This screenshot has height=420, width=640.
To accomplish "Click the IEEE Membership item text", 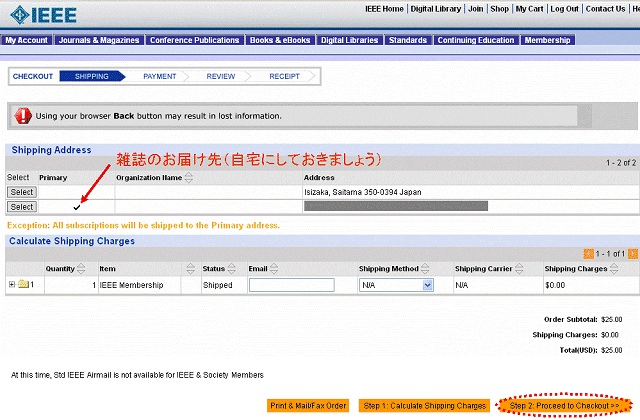I will pos(131,285).
